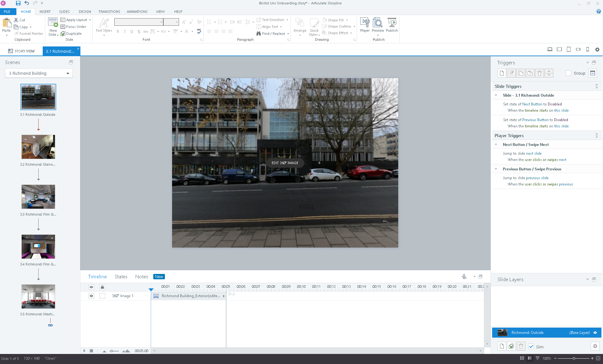Open slide layer properties gear
The height and width of the screenshot is (364, 603).
coord(595,346)
